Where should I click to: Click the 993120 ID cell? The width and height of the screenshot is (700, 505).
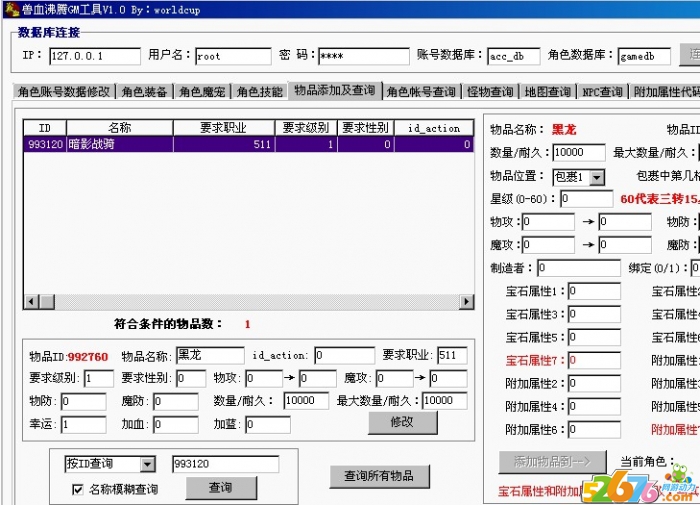[45, 144]
